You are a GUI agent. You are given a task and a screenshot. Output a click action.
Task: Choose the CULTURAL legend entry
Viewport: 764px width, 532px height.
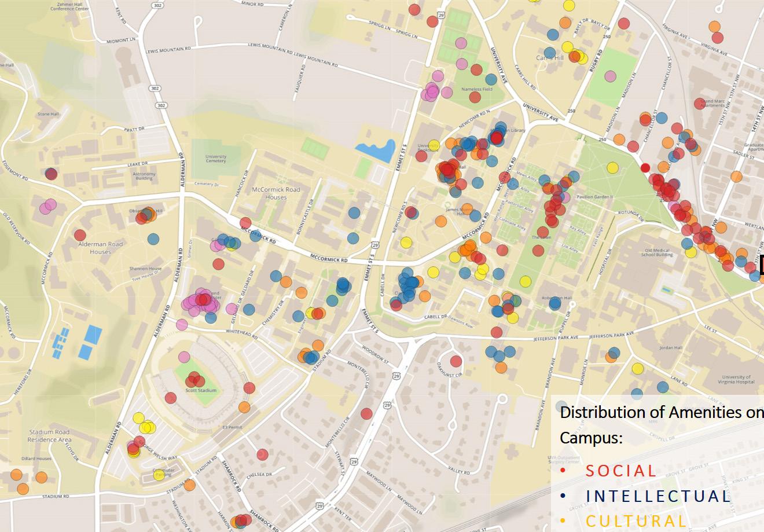(x=636, y=521)
